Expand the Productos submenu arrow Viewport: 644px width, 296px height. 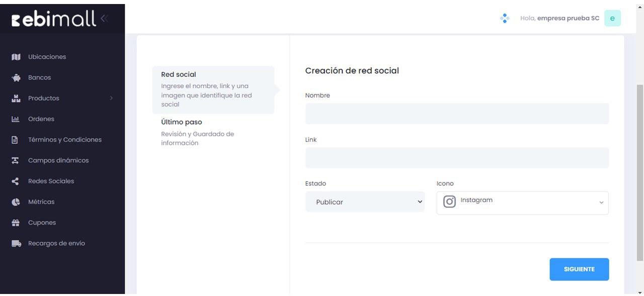(111, 98)
